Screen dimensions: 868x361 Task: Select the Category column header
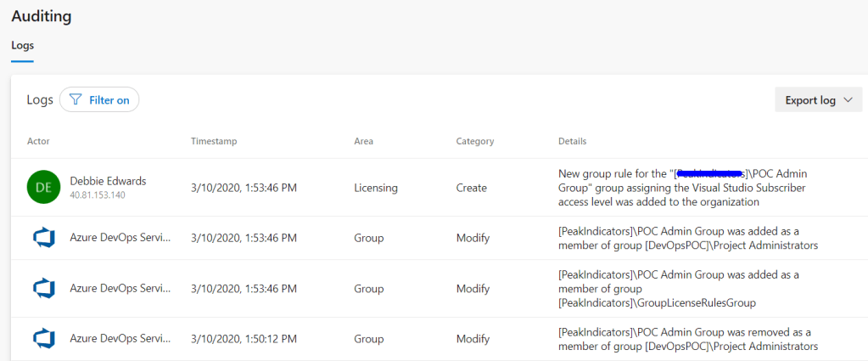[x=474, y=141]
